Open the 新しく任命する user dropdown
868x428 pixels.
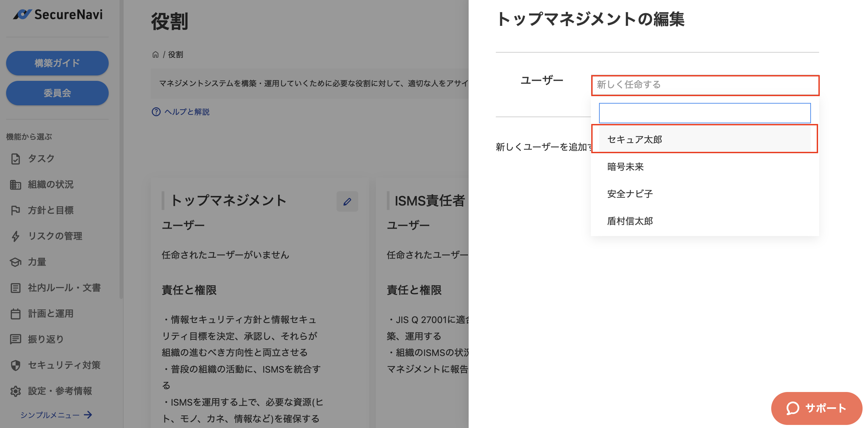point(705,85)
